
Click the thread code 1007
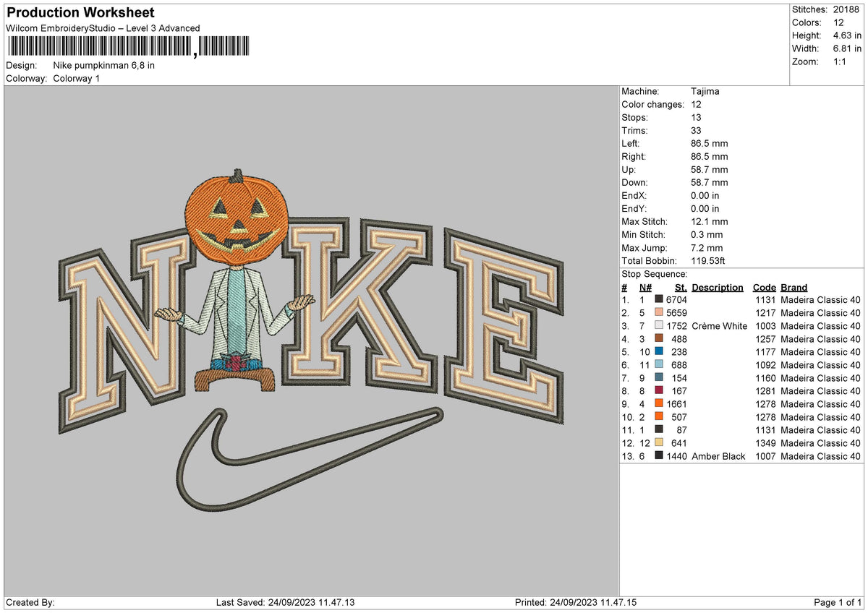pos(765,456)
